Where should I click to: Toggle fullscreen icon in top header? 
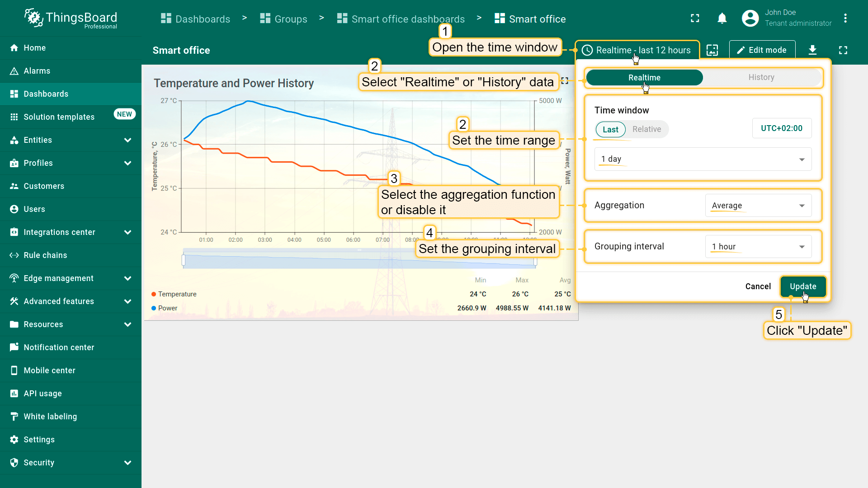click(x=695, y=19)
